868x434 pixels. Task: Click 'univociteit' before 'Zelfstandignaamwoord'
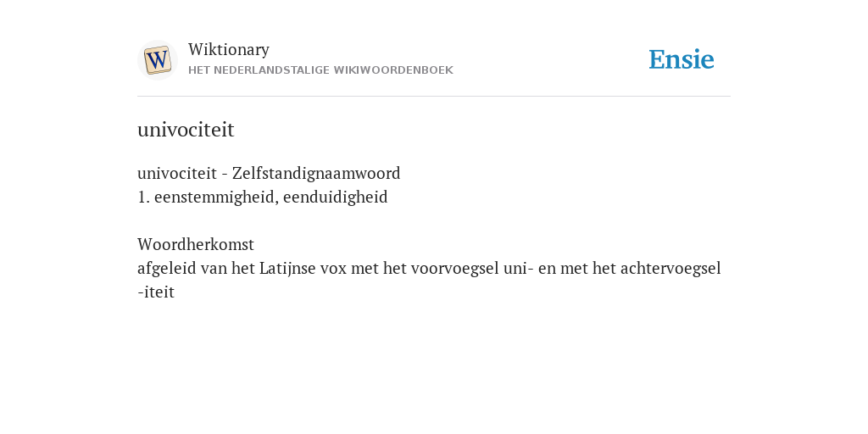177,174
